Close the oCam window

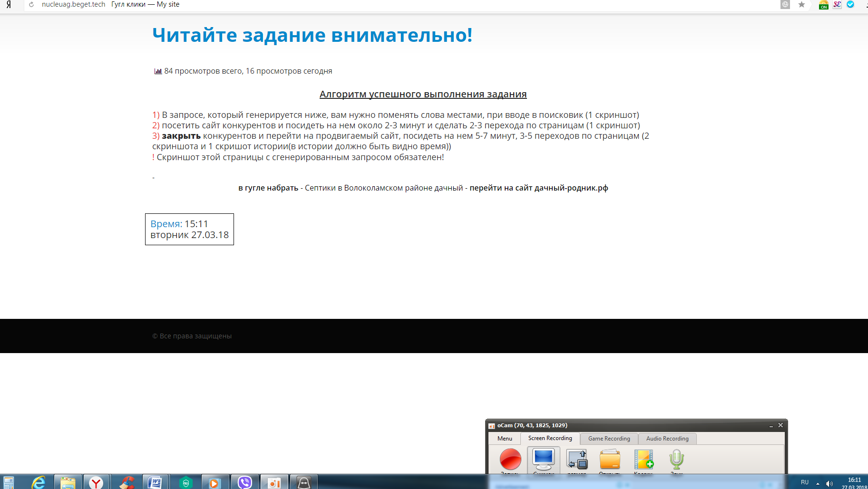780,425
